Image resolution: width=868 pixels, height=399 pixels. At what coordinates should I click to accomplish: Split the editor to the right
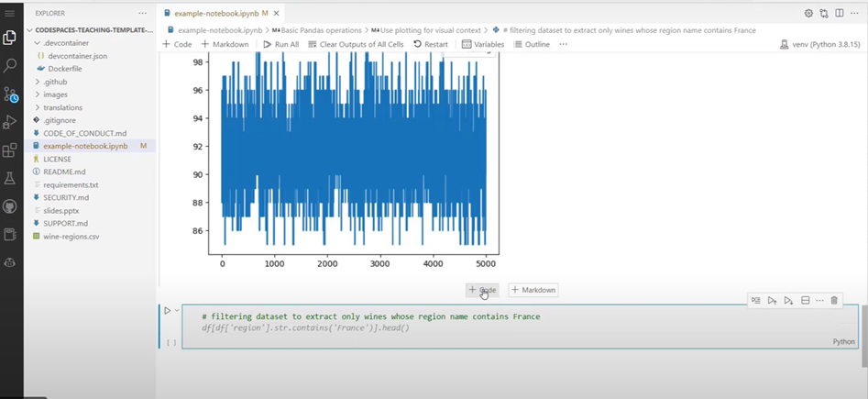pos(840,13)
